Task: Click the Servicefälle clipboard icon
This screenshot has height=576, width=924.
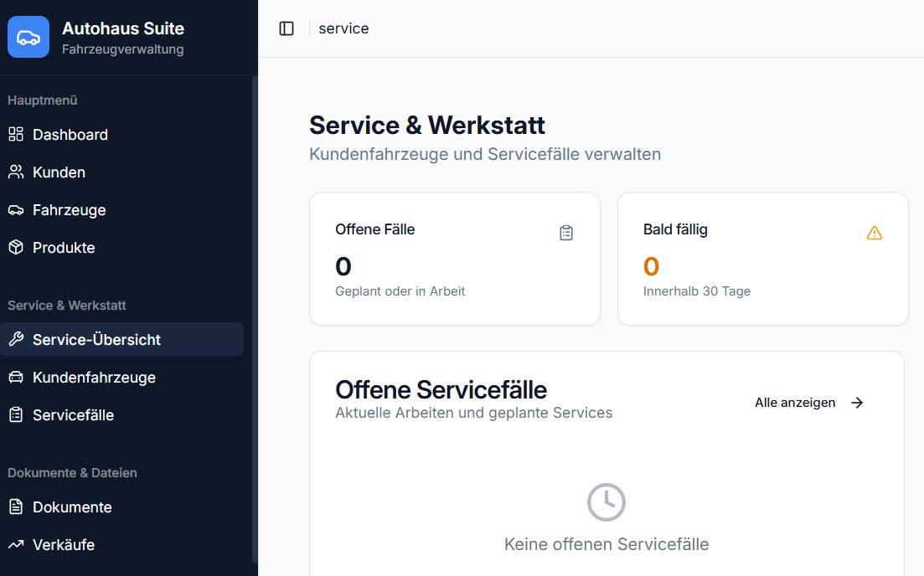Action: pyautogui.click(x=17, y=414)
